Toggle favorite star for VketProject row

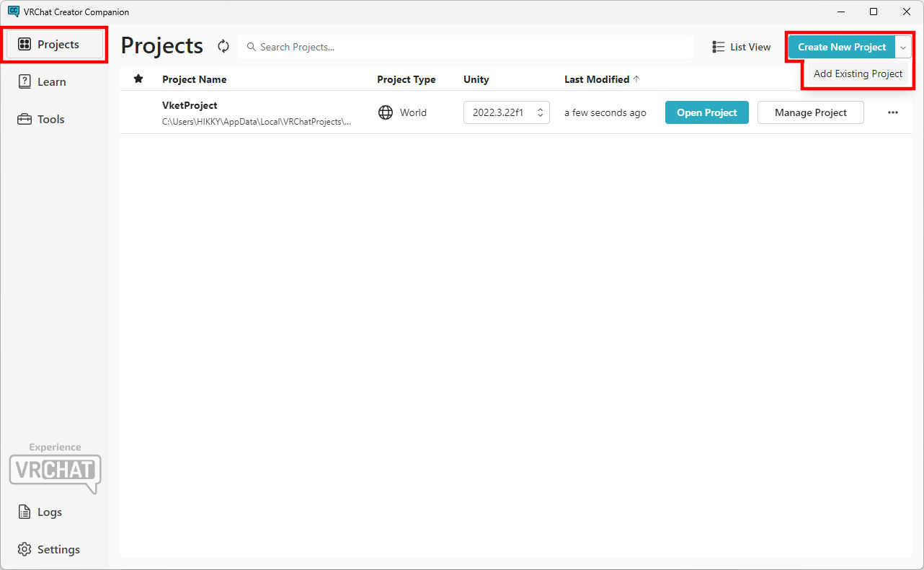[x=138, y=112]
